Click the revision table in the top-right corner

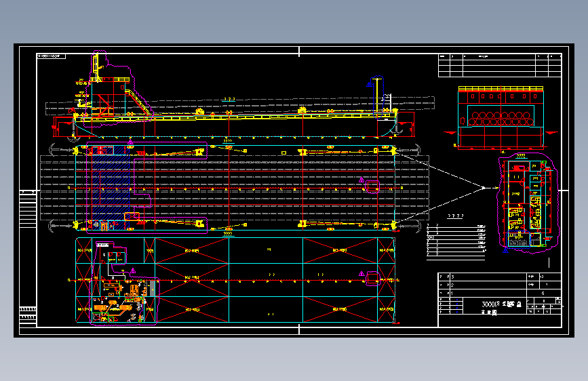(x=500, y=66)
